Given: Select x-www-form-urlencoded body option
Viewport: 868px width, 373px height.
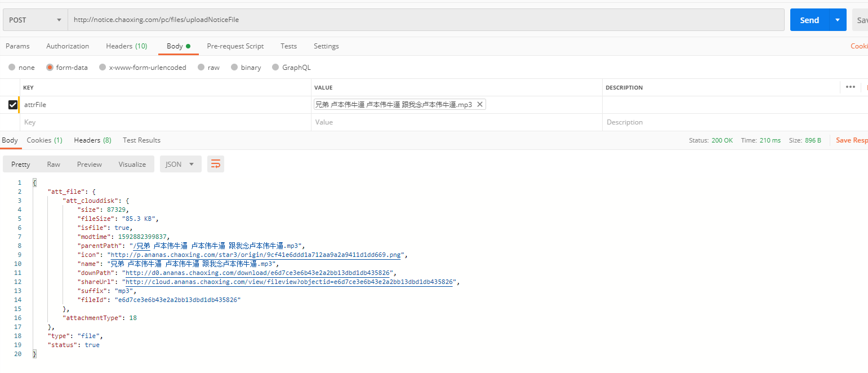Looking at the screenshot, I should coord(103,67).
